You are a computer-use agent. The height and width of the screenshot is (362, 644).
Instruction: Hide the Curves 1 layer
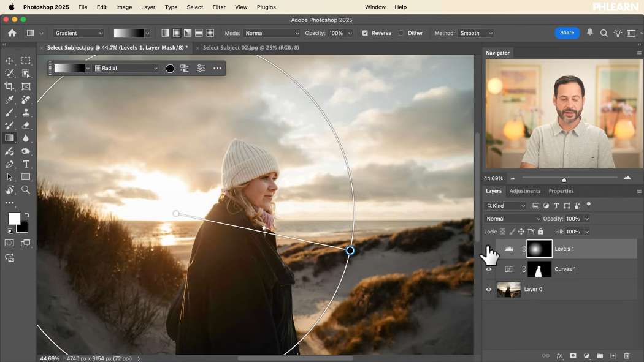489,270
